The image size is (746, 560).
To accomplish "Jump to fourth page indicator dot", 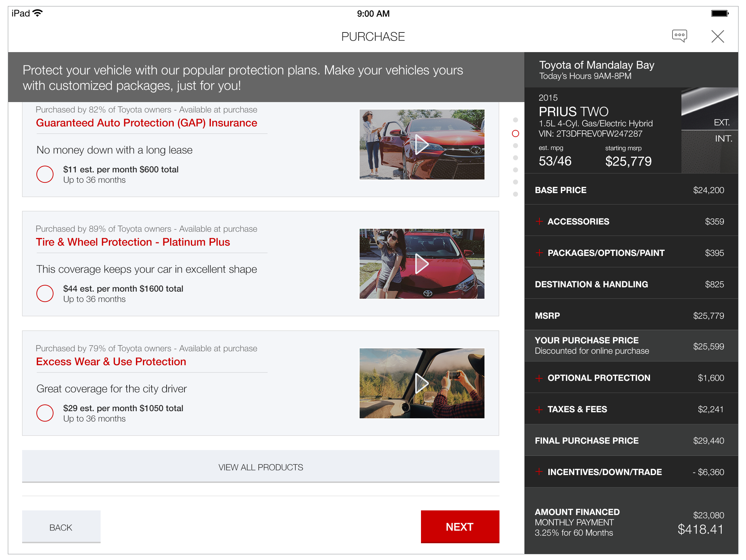I will 515,158.
